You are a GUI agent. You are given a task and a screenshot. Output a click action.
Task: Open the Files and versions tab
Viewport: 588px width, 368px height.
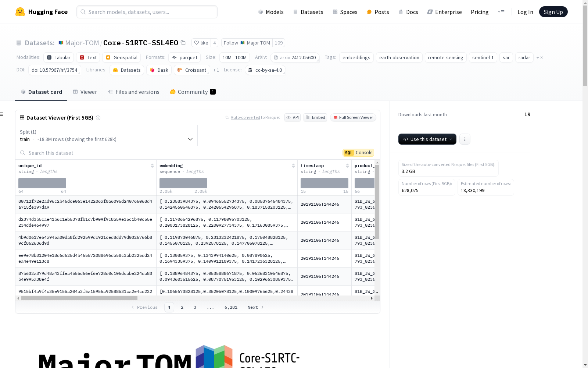(x=133, y=92)
